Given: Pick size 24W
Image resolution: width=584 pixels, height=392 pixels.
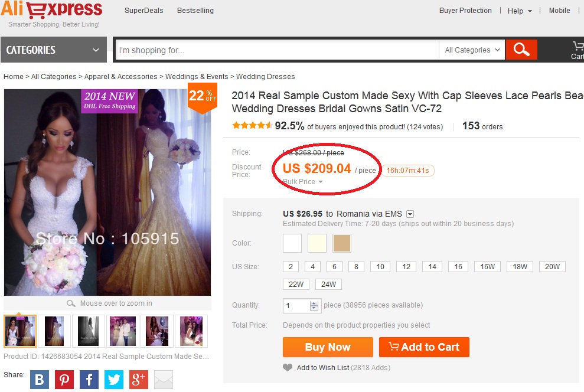Looking at the screenshot, I should 328,285.
